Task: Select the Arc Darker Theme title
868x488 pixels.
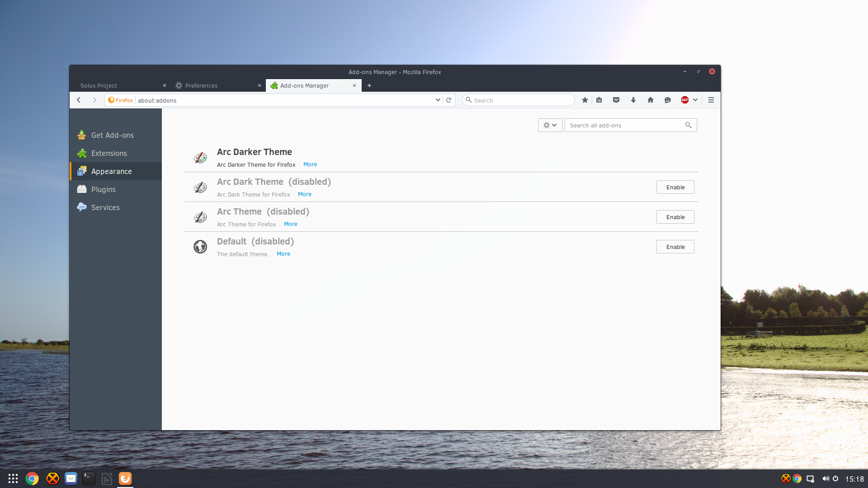Action: pyautogui.click(x=255, y=152)
